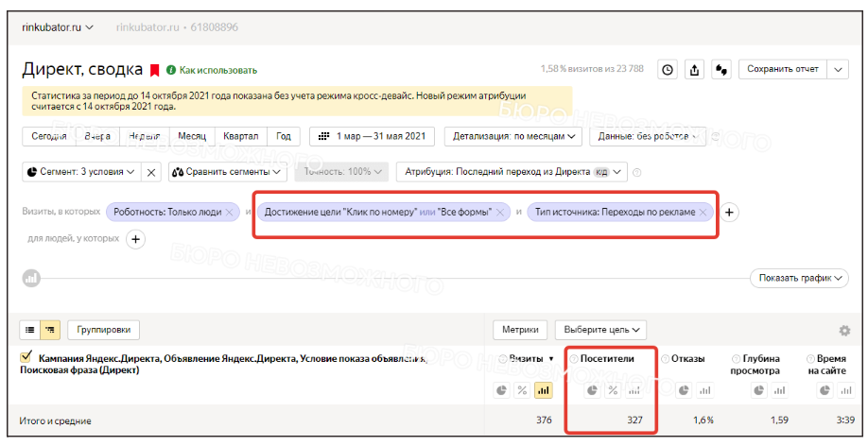This screenshot has height=446, width=868.
Task: Expand arrow next to 'Сохранить отчет'
Action: pos(838,70)
